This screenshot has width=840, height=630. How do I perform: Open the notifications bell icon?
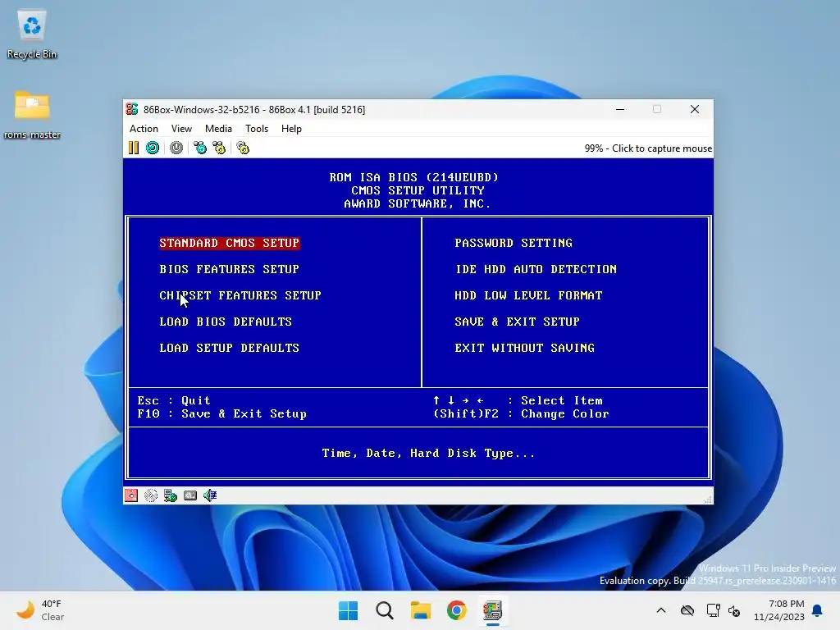818,610
